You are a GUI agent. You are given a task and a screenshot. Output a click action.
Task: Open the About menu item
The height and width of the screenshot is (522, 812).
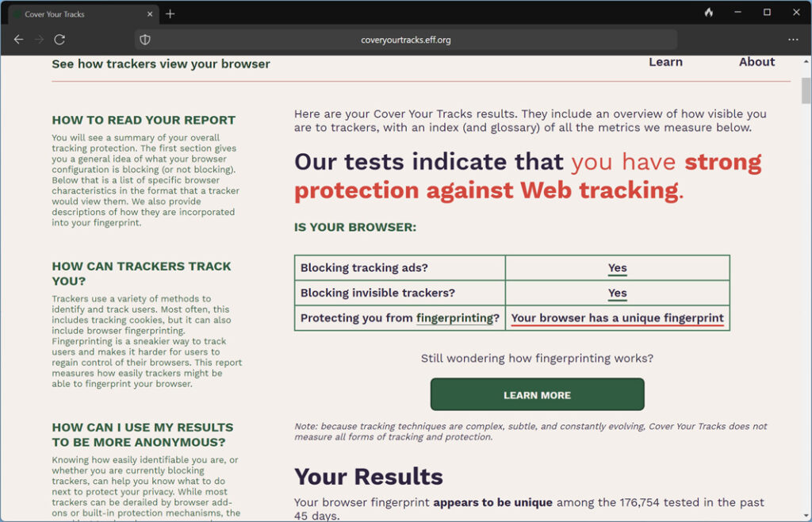(x=756, y=62)
